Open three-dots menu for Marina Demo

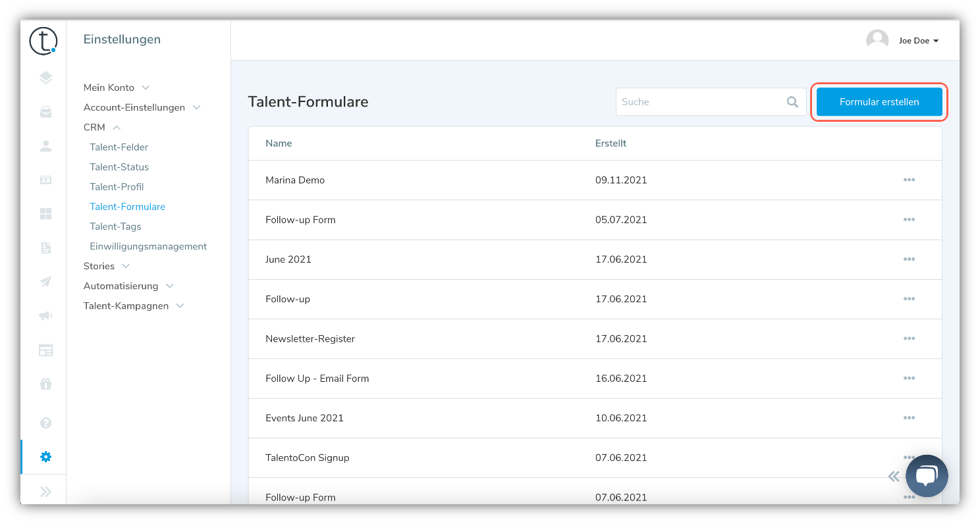tap(909, 180)
